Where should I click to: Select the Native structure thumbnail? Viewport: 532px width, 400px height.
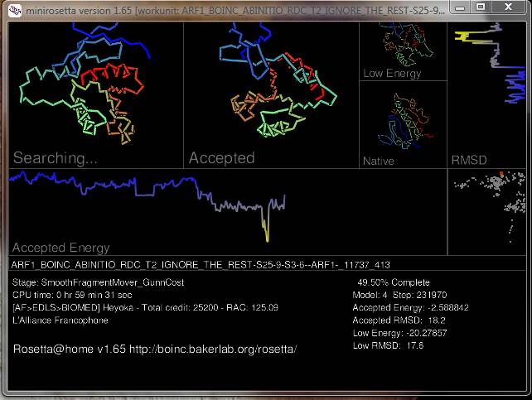(x=402, y=123)
